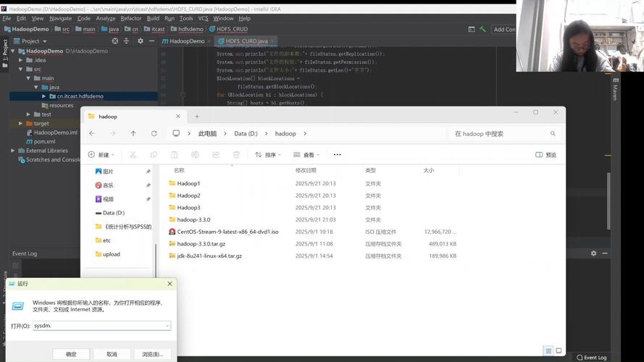
Task: Click the search magnifier icon in Explorer
Action: (x=553, y=133)
